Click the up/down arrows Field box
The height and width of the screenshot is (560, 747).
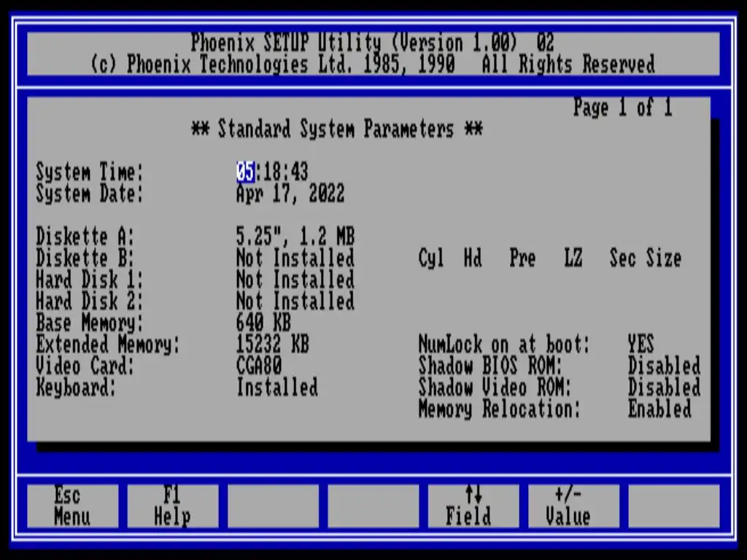coord(473,506)
